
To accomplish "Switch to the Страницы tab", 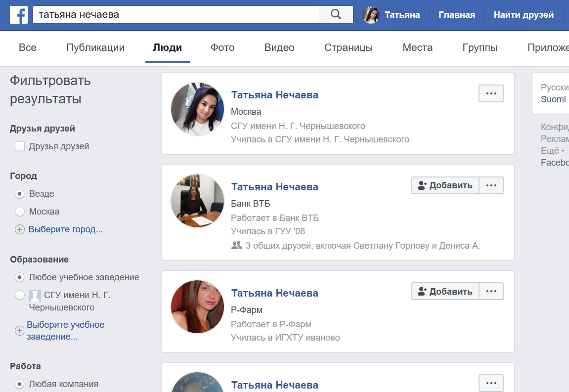I will (349, 47).
